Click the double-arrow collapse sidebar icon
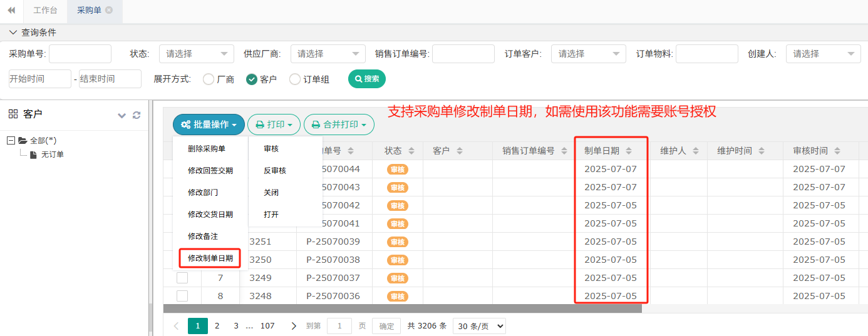868x336 pixels. 11,11
